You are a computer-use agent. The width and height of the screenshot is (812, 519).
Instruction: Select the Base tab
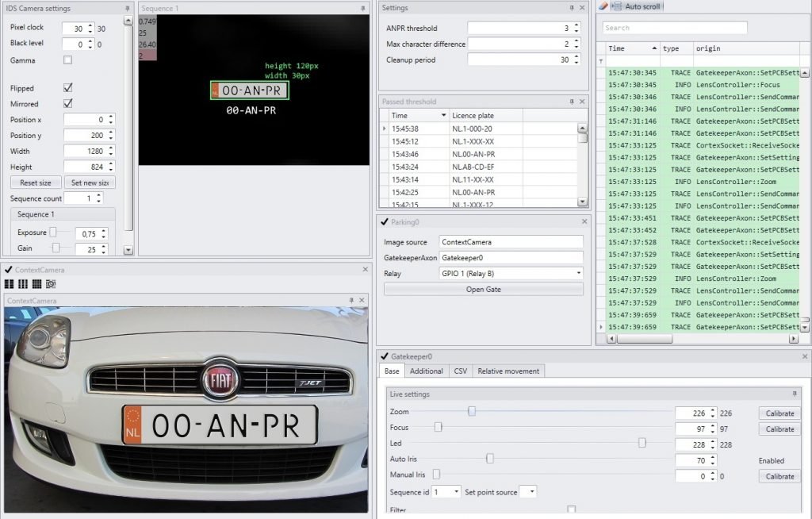click(392, 371)
